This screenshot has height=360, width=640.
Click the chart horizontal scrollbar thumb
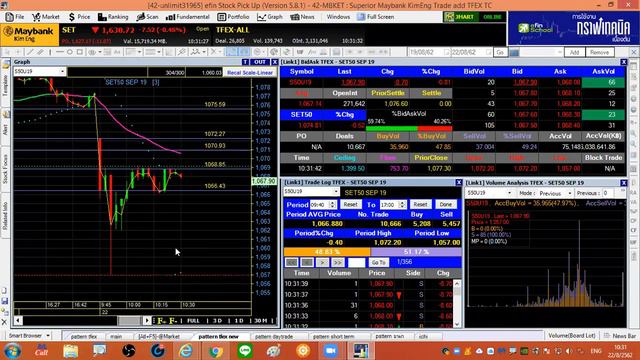tap(129, 321)
